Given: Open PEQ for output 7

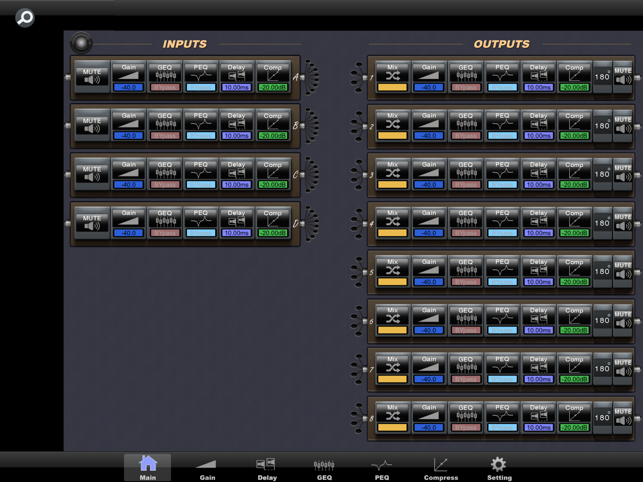Looking at the screenshot, I should 502,368.
